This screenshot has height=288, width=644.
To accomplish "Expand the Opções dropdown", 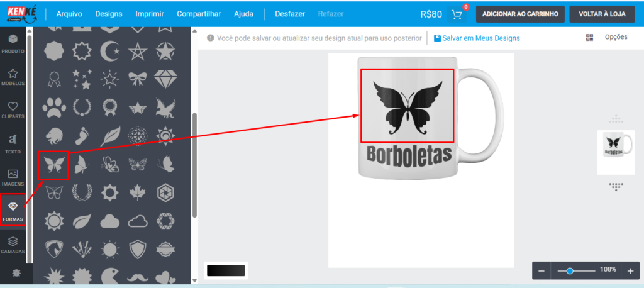I will point(616,37).
